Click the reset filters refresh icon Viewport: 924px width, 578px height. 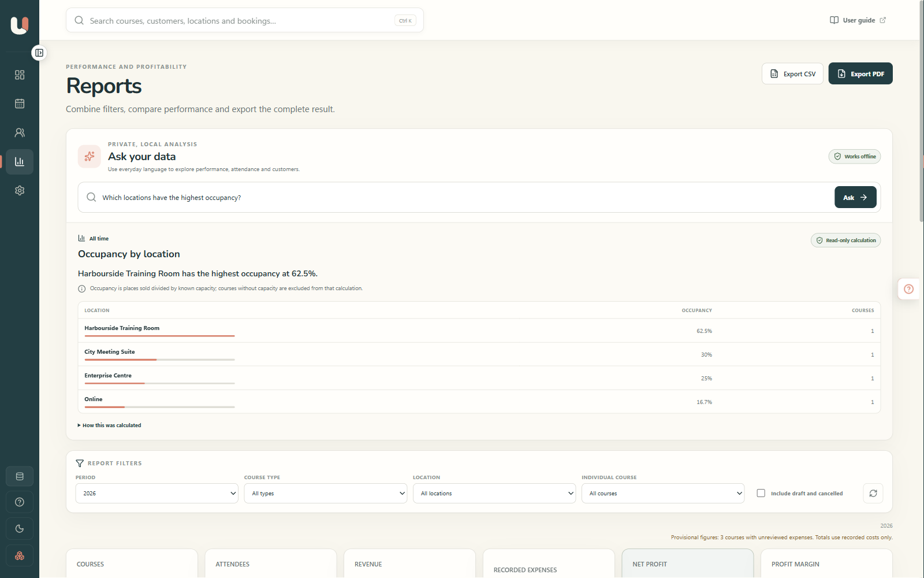click(873, 494)
